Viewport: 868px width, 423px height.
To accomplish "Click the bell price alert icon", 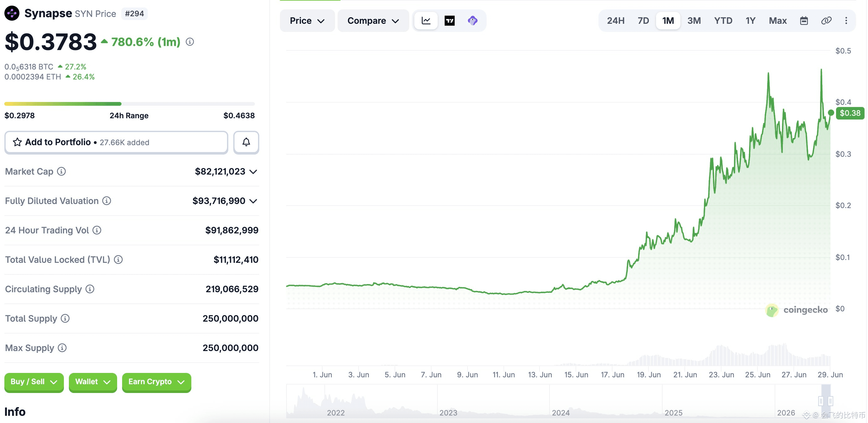I will pos(246,142).
